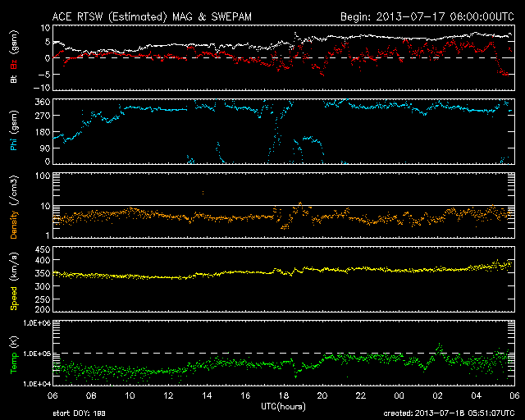Screen dimensions: 525x420
Task: Click the '90' tick on the Phi axis
Action: [x=45, y=148]
